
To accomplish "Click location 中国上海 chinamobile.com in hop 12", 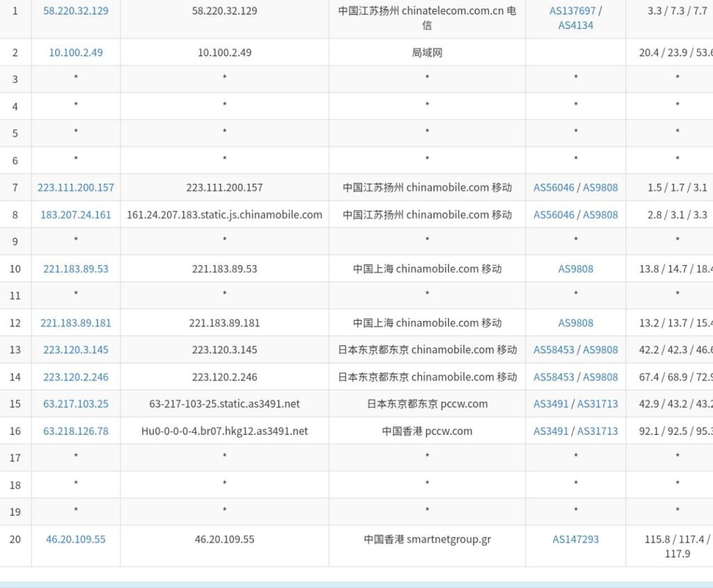I will point(427,323).
